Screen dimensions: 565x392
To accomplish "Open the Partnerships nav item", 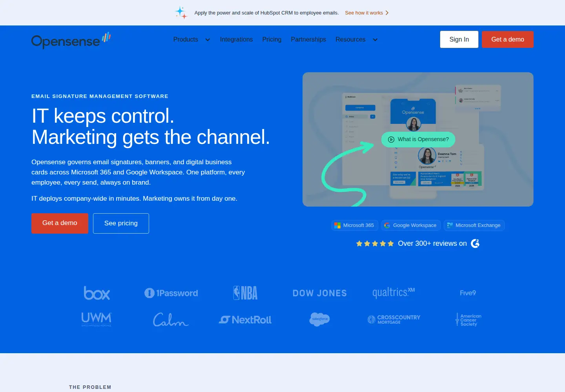I will tap(308, 40).
